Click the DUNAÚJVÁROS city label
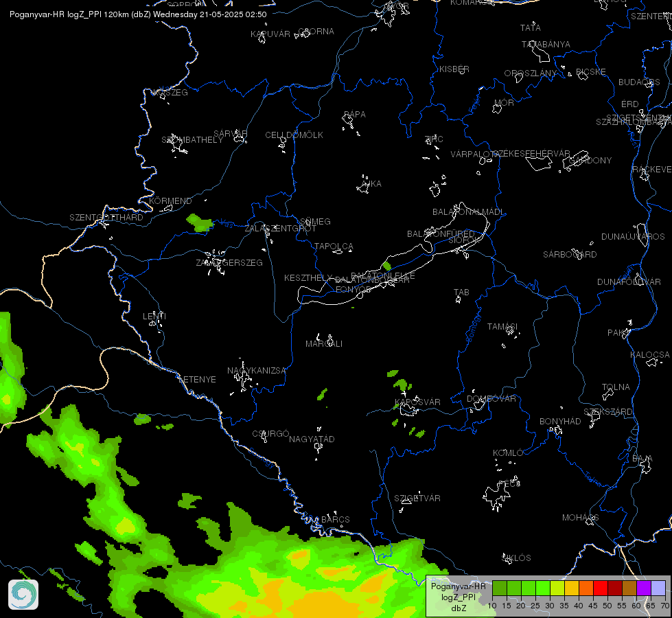This screenshot has height=618, width=672. 633,237
